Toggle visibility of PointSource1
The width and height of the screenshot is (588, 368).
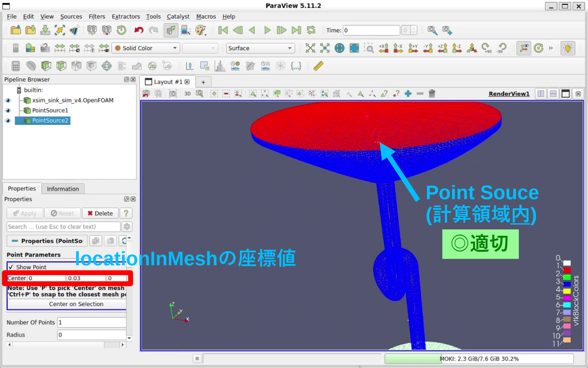pyautogui.click(x=8, y=110)
